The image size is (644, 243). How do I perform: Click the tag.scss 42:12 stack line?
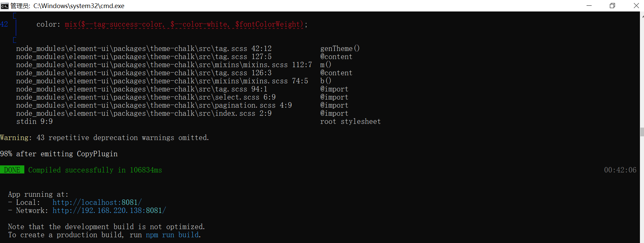click(144, 49)
